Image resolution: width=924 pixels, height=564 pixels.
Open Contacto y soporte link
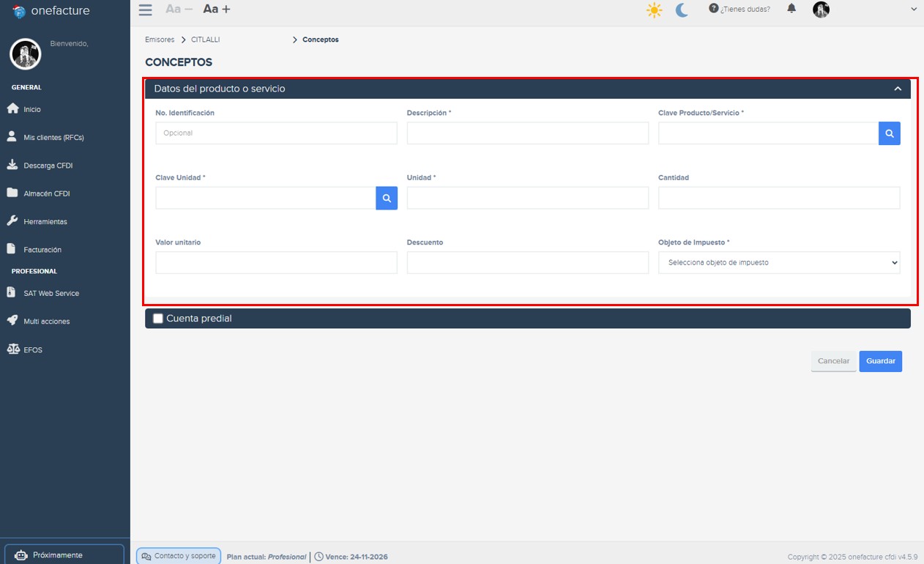179,556
